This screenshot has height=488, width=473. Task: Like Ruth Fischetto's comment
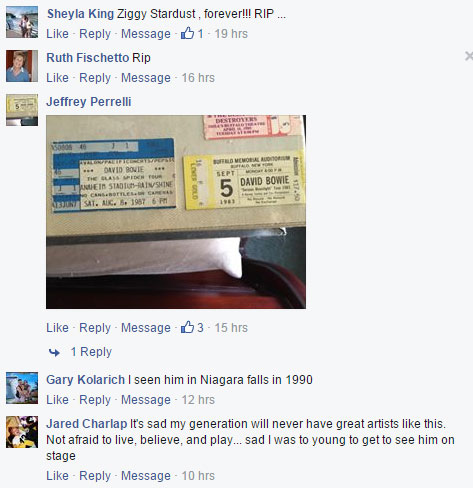[x=57, y=78]
